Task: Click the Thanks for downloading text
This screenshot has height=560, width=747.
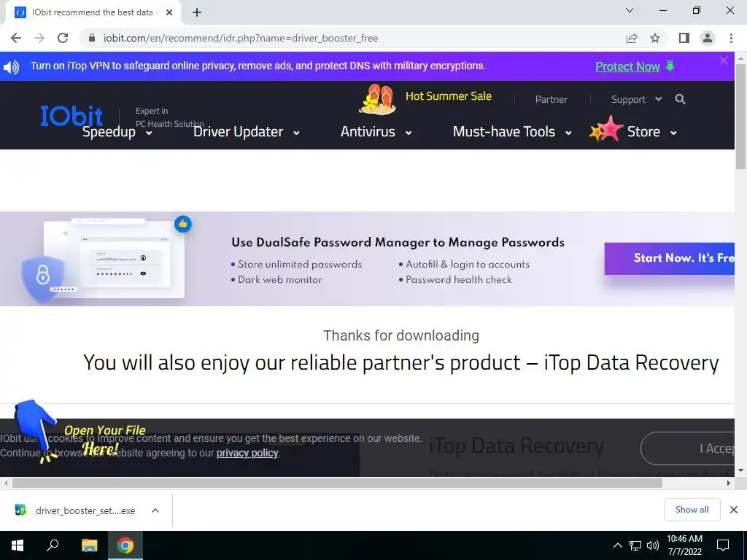Action: (x=401, y=335)
